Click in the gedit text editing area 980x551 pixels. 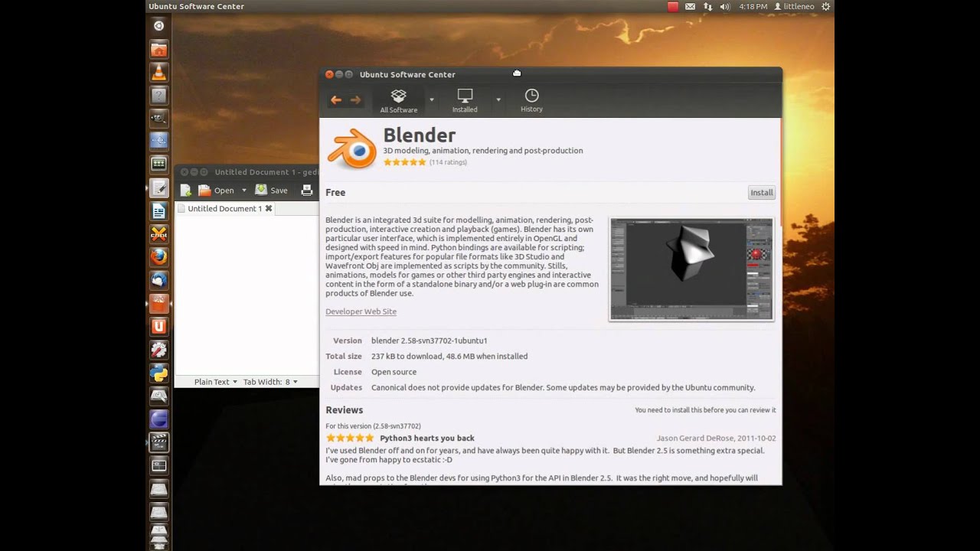click(247, 295)
